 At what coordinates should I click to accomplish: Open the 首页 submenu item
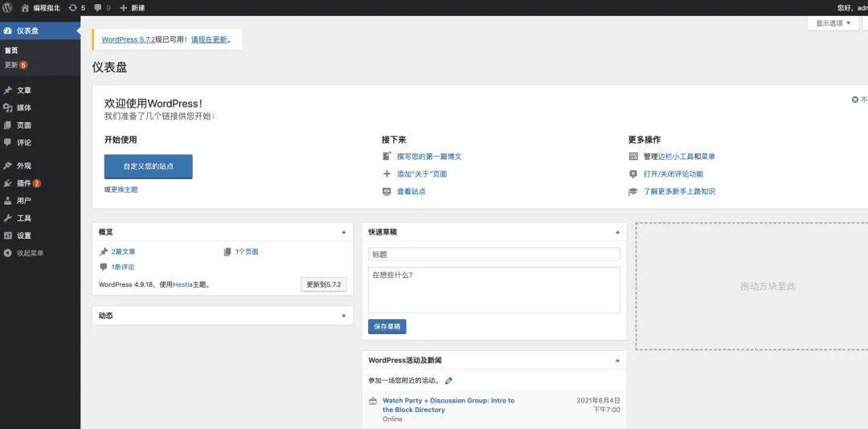click(11, 51)
